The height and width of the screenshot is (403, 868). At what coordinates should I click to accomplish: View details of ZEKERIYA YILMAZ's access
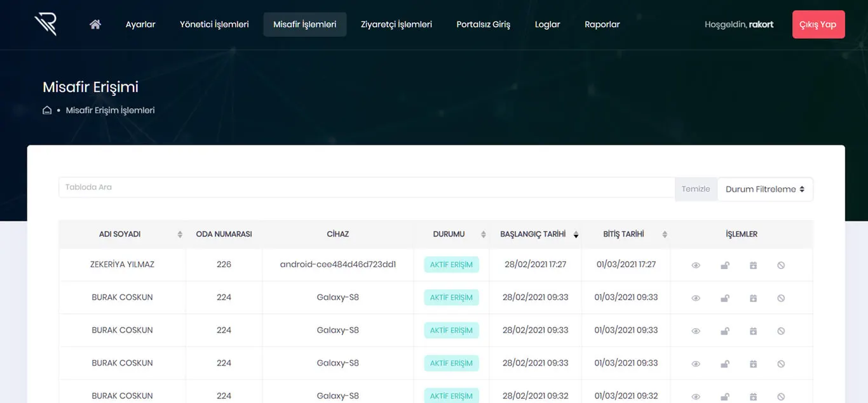point(696,264)
